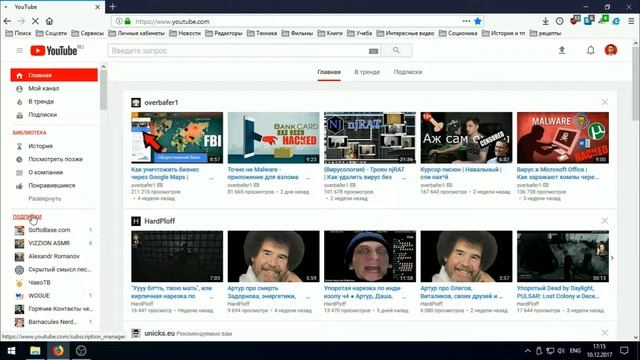Viewport: 640px width, 360px height.
Task: Expand library list with Развернуть
Action: (44, 198)
